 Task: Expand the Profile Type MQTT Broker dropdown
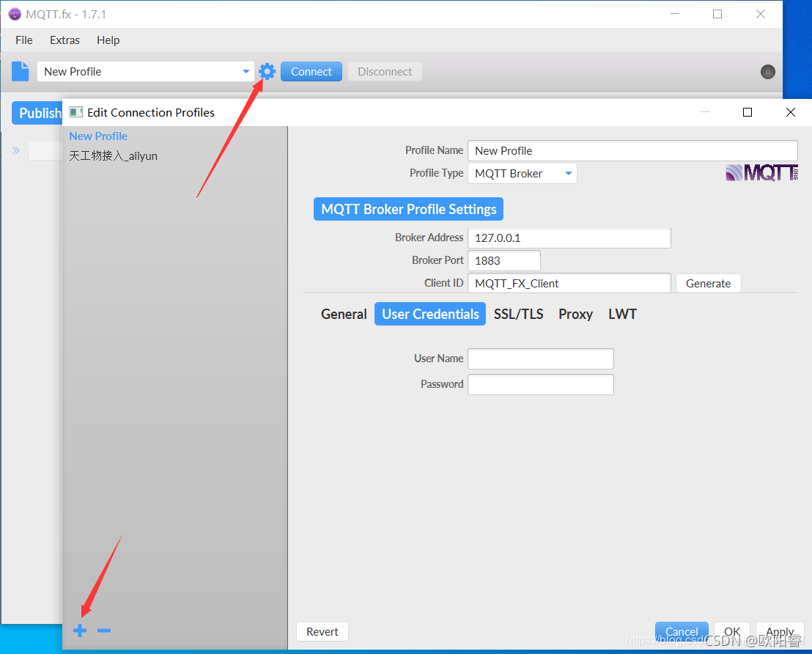coord(522,174)
